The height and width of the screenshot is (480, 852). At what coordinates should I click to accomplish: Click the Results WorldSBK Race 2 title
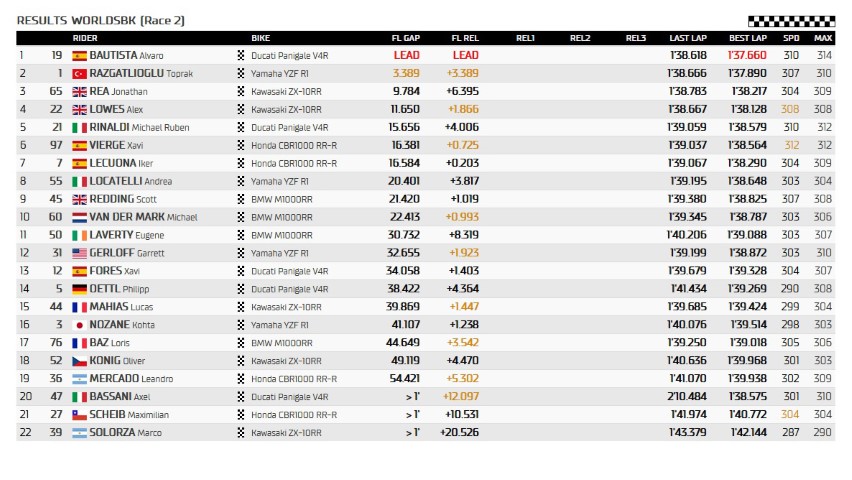tap(101, 20)
